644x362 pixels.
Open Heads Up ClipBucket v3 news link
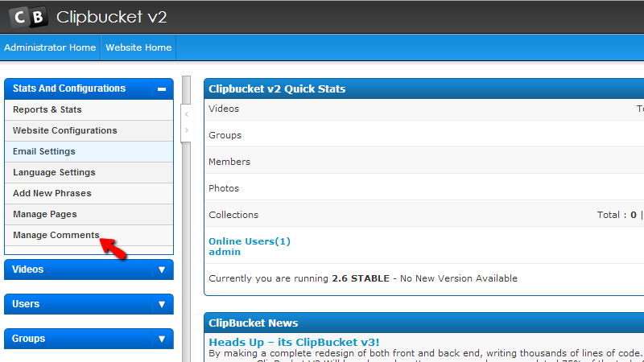tap(294, 342)
